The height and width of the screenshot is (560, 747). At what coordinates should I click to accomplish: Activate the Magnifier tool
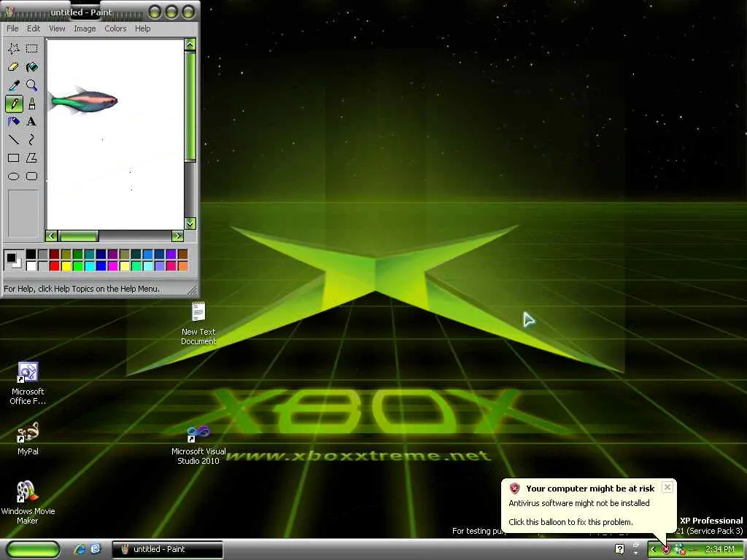(x=31, y=85)
